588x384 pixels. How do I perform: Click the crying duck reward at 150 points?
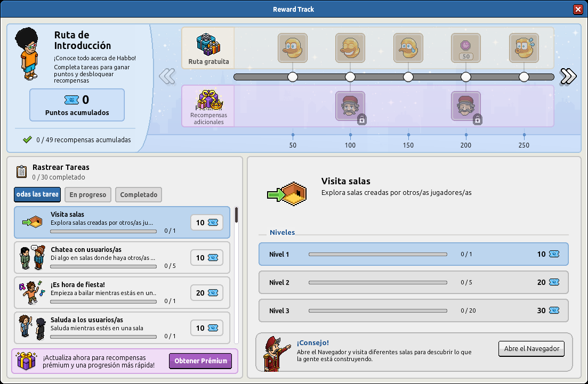408,48
